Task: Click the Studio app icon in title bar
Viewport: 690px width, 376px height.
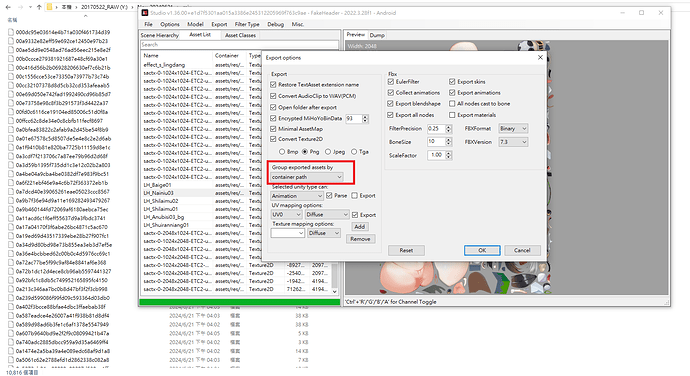Action: [145, 13]
